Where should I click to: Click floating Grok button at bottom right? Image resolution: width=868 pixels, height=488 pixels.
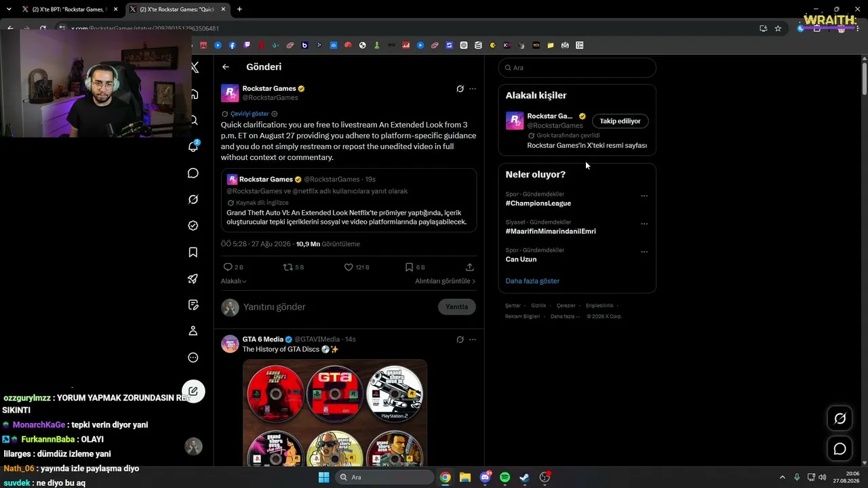840,418
